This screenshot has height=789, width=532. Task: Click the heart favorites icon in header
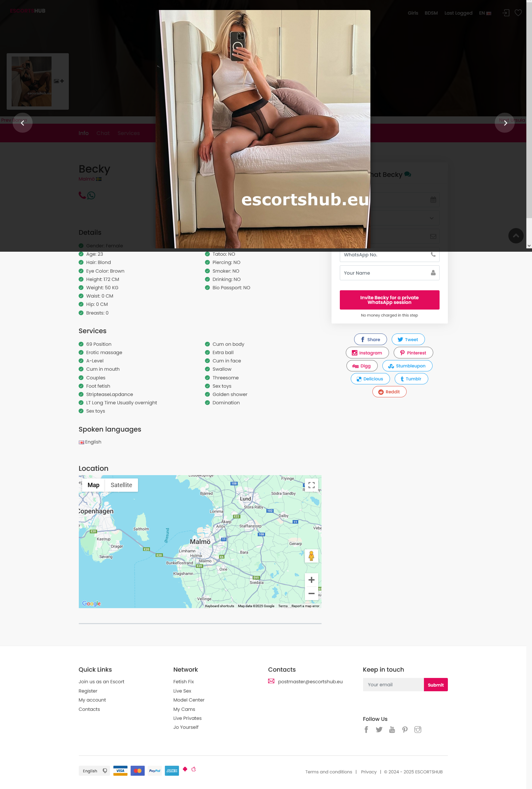[518, 13]
